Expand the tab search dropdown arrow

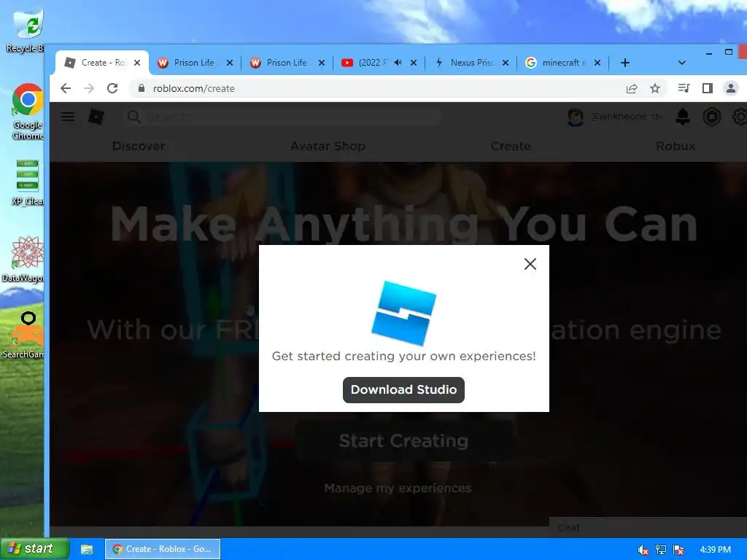pos(682,63)
